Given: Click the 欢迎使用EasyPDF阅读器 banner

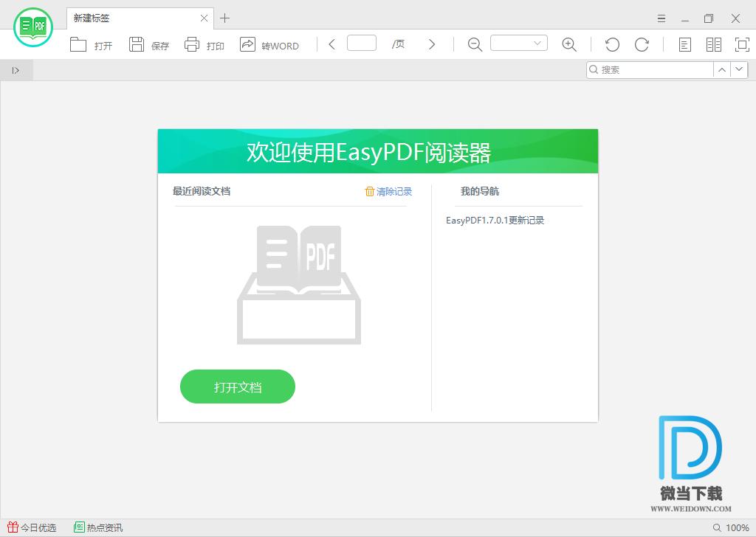Looking at the screenshot, I should 378,151.
